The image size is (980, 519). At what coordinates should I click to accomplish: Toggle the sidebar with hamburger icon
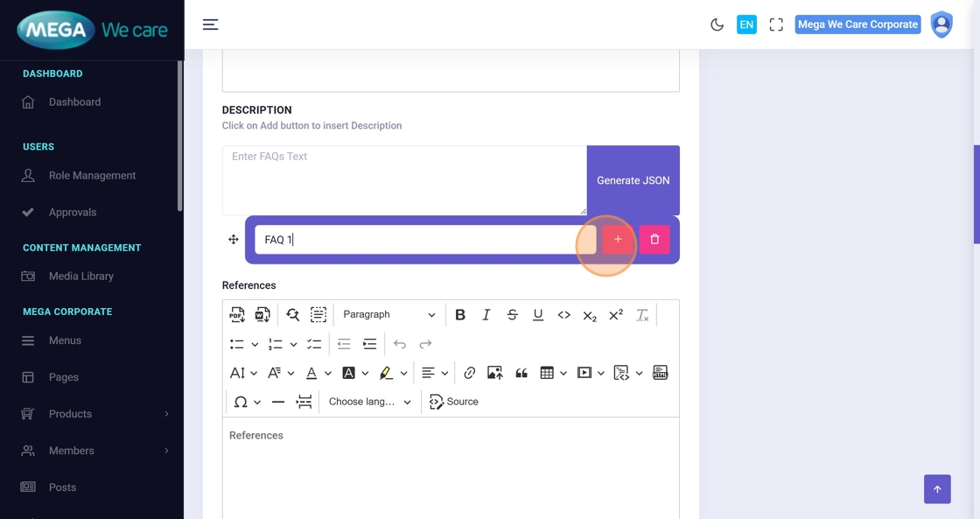(x=211, y=25)
